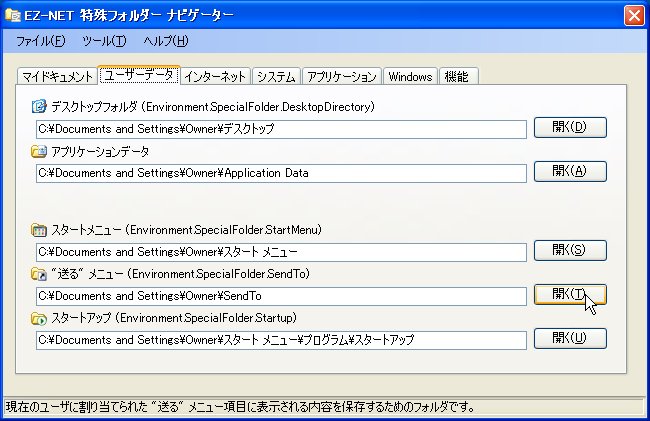Click the アプリケーションデータ label text
This screenshot has width=650, height=421.
point(100,152)
